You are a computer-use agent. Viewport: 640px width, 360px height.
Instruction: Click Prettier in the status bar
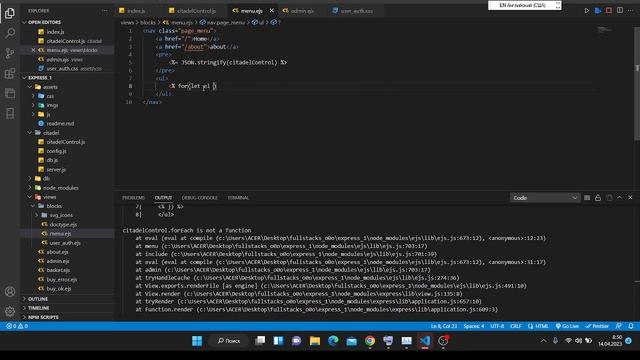pos(597,326)
